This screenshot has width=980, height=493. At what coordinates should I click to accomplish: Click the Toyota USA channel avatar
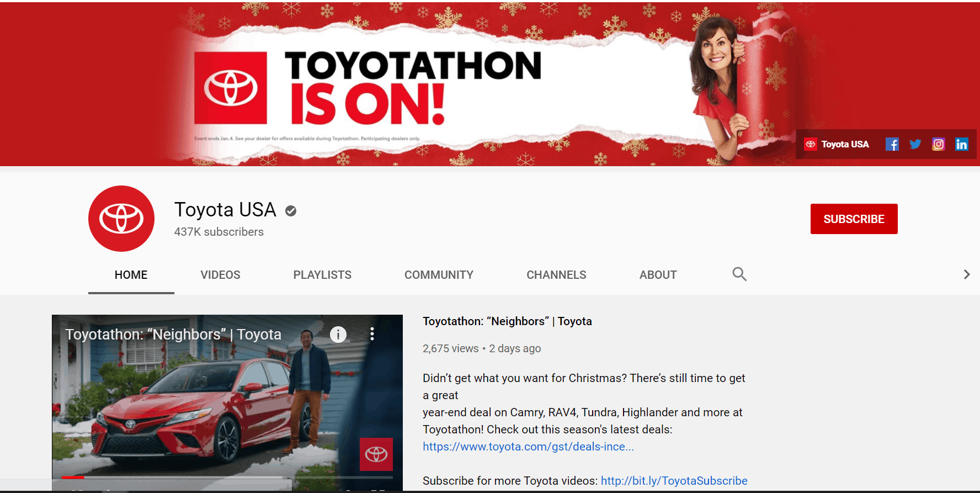click(121, 219)
